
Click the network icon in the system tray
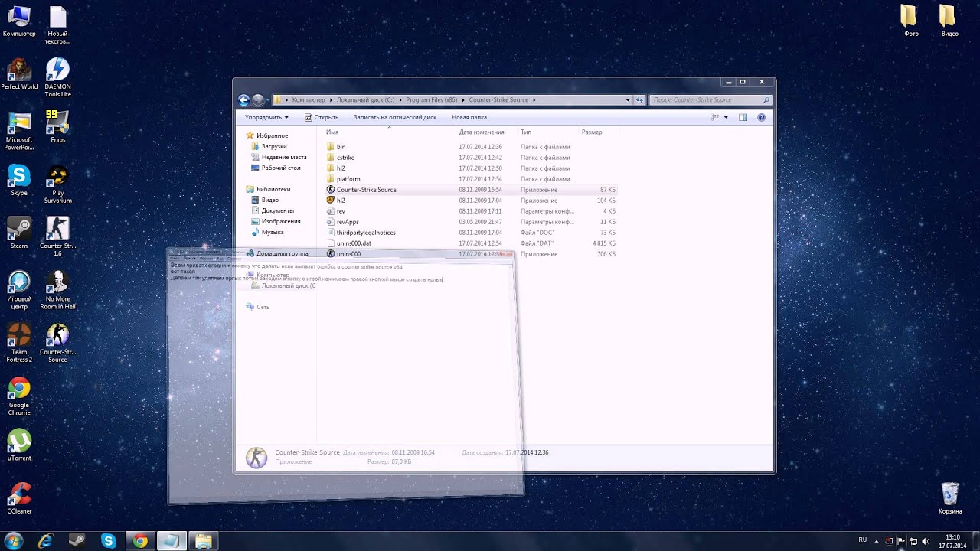click(913, 540)
